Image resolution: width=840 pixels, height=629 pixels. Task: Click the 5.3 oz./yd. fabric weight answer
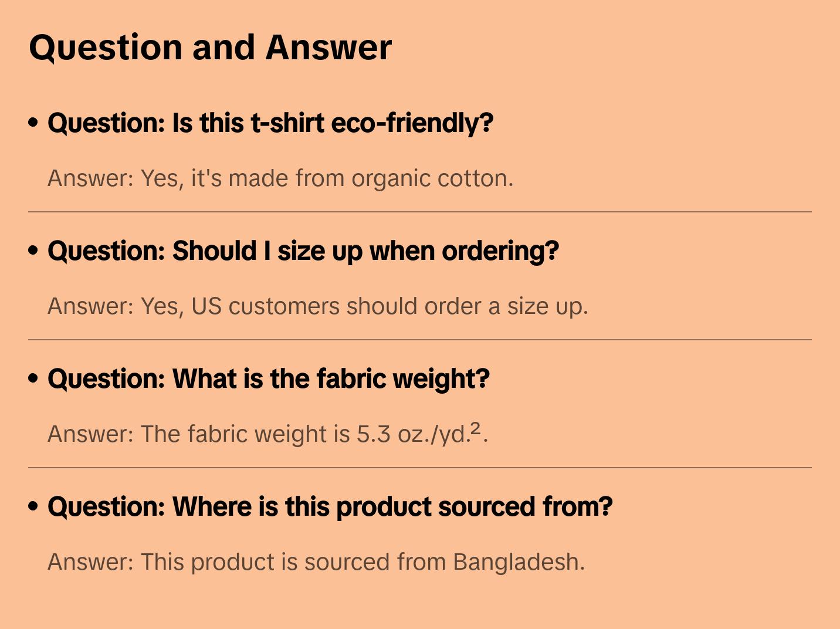(267, 434)
